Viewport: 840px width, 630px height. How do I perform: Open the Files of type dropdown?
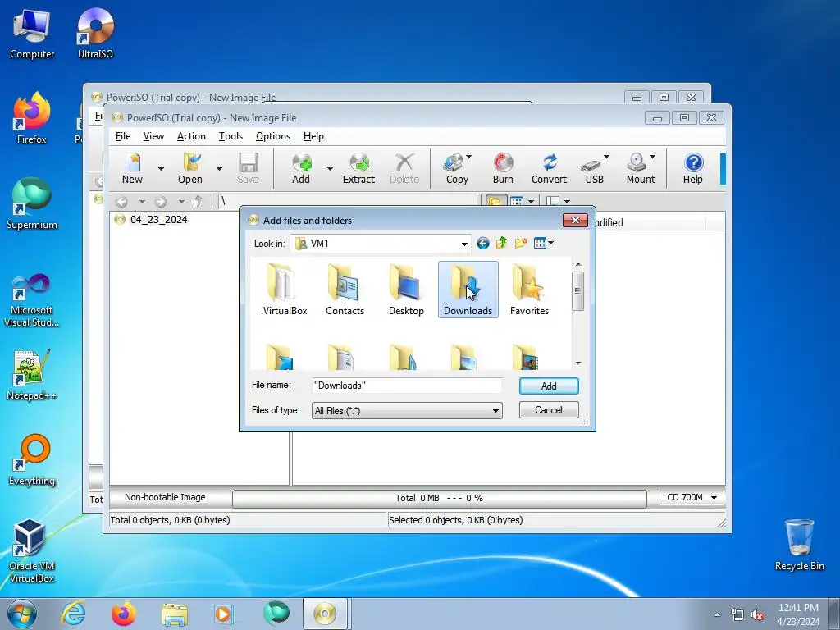[x=496, y=411]
